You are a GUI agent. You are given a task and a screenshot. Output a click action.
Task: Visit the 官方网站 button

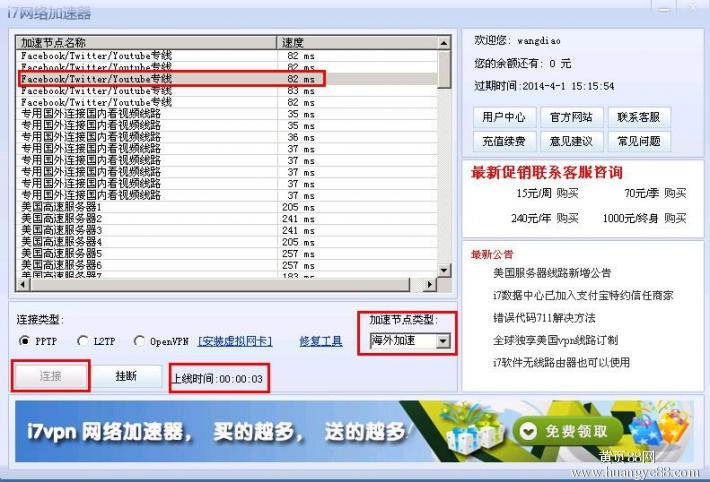[x=571, y=117]
